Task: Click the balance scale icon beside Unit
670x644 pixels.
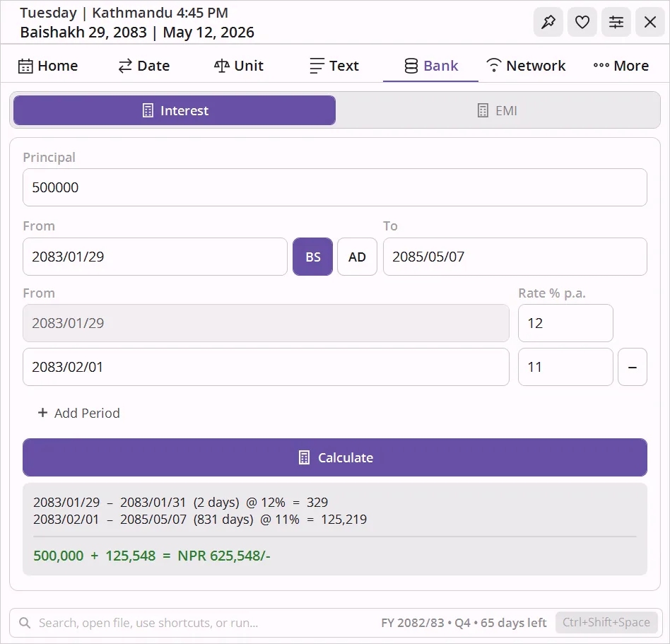Action: [222, 66]
